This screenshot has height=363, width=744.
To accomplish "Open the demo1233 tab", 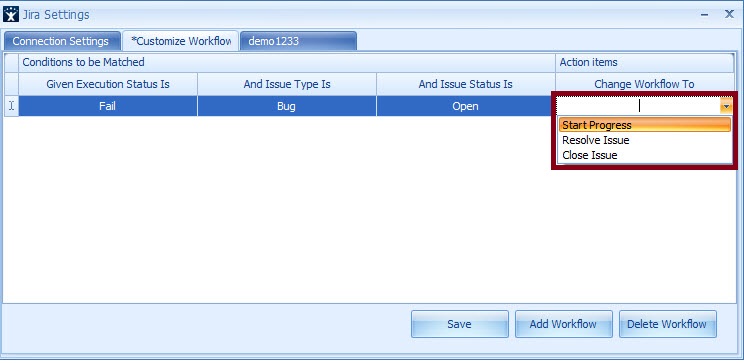I will pyautogui.click(x=298, y=41).
